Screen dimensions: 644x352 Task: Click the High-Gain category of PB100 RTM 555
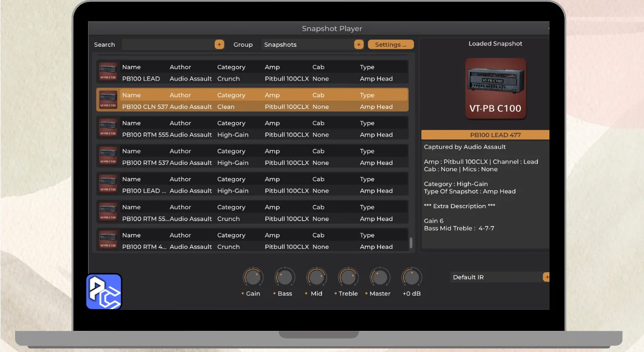tap(233, 135)
